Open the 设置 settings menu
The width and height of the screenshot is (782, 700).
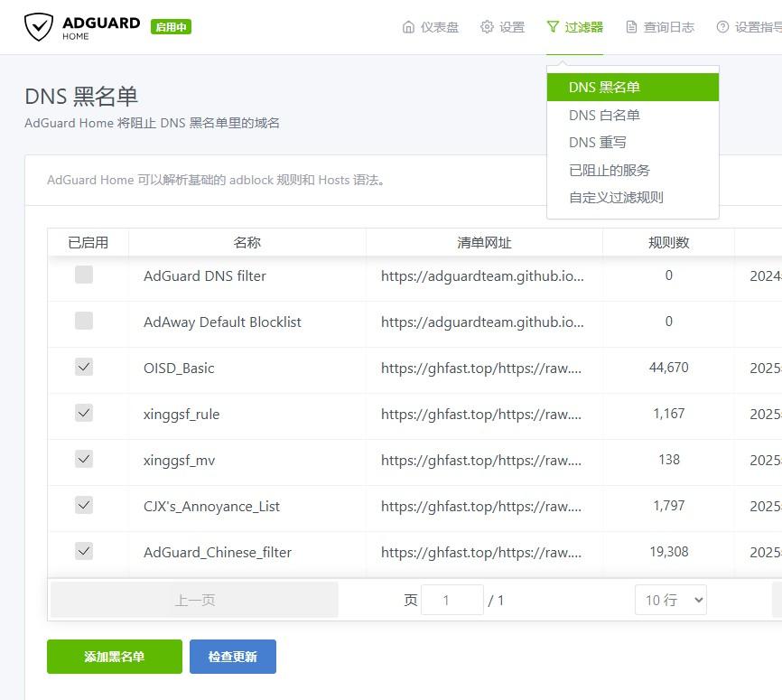(x=503, y=27)
